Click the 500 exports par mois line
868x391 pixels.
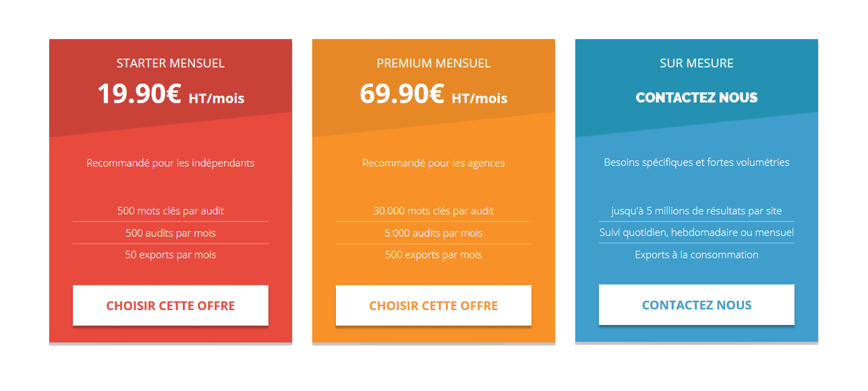tap(434, 255)
